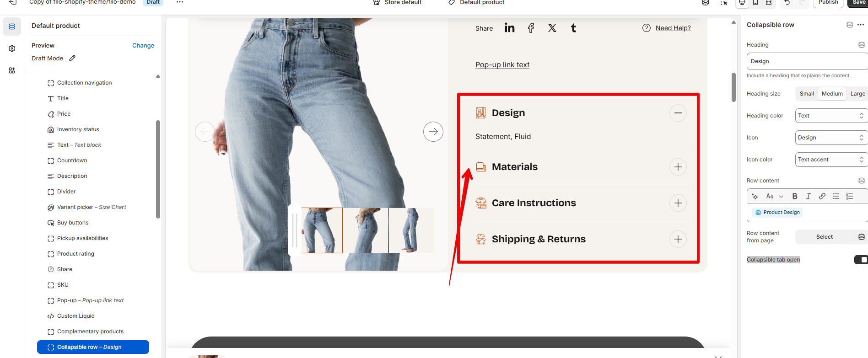Collapse the Design accordion row
The width and height of the screenshot is (868, 358).
[x=678, y=113]
